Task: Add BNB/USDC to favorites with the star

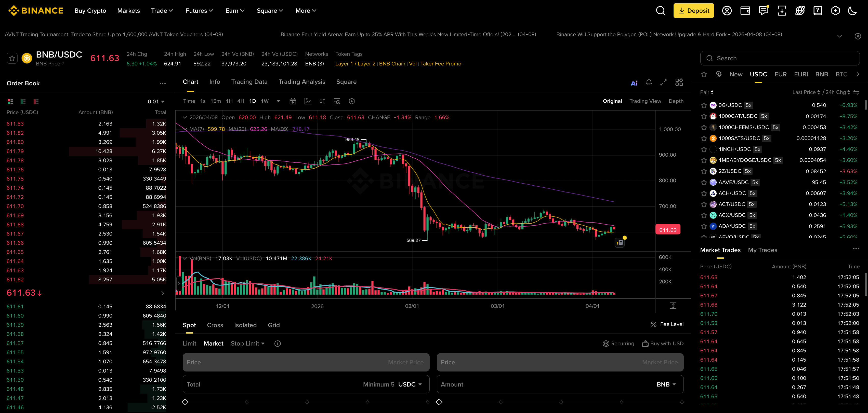Action: (x=12, y=59)
